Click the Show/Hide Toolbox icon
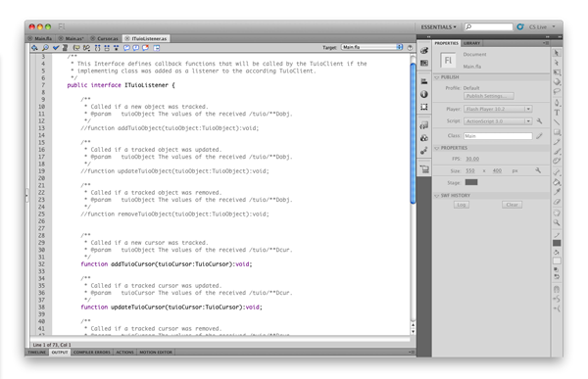The width and height of the screenshot is (588, 379). point(157,48)
